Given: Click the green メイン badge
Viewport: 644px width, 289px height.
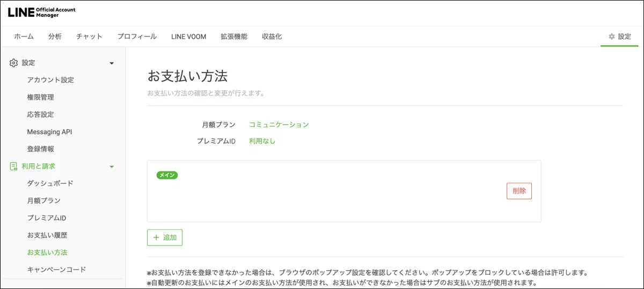Looking at the screenshot, I should point(167,175).
